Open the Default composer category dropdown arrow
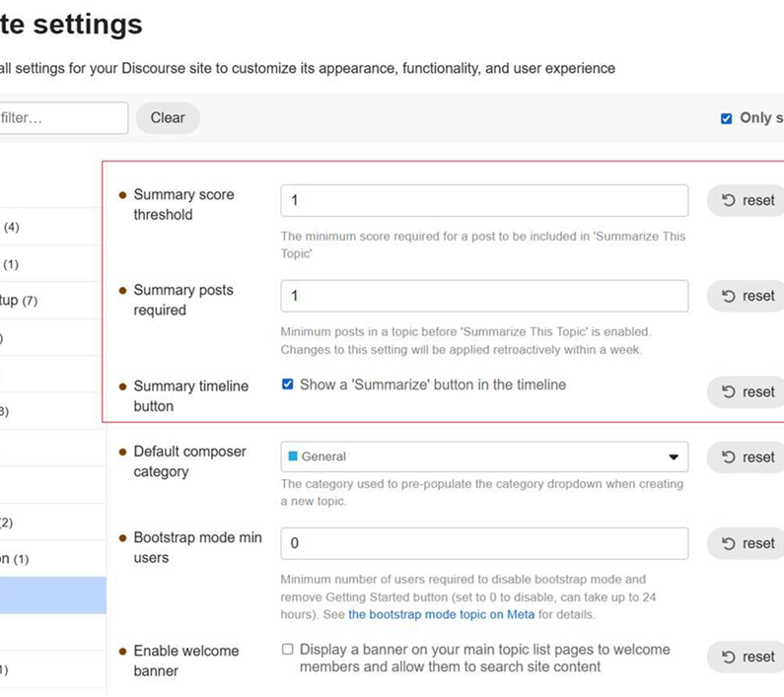Screen dimensions: 784x697 point(674,457)
